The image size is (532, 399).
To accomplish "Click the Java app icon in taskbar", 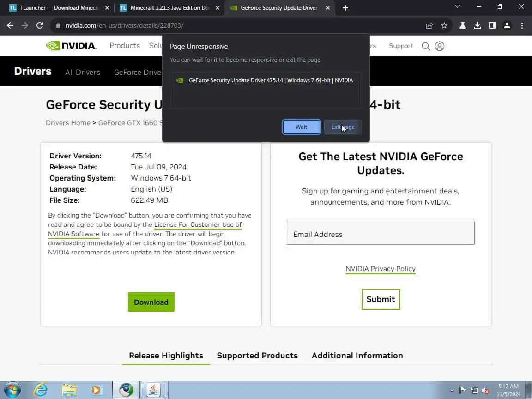I will coord(153,390).
